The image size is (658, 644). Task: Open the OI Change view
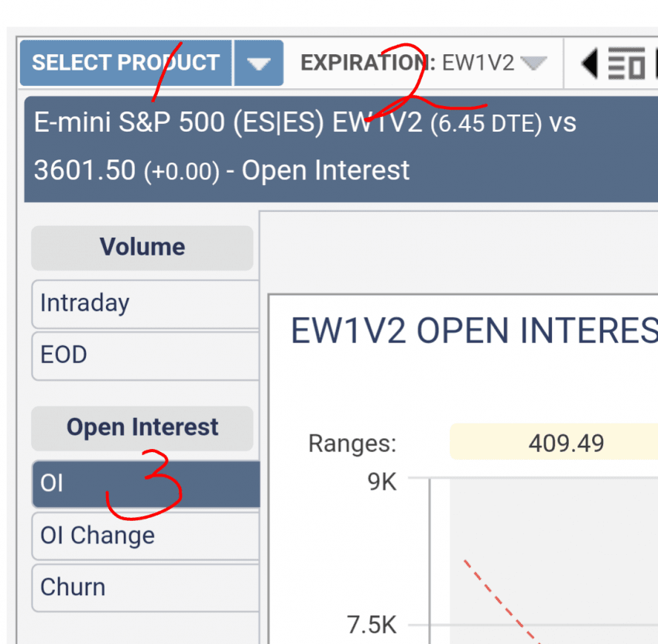(x=144, y=536)
